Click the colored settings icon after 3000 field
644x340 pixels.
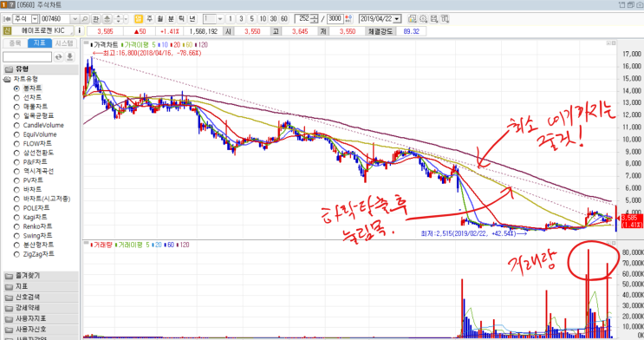pos(348,19)
